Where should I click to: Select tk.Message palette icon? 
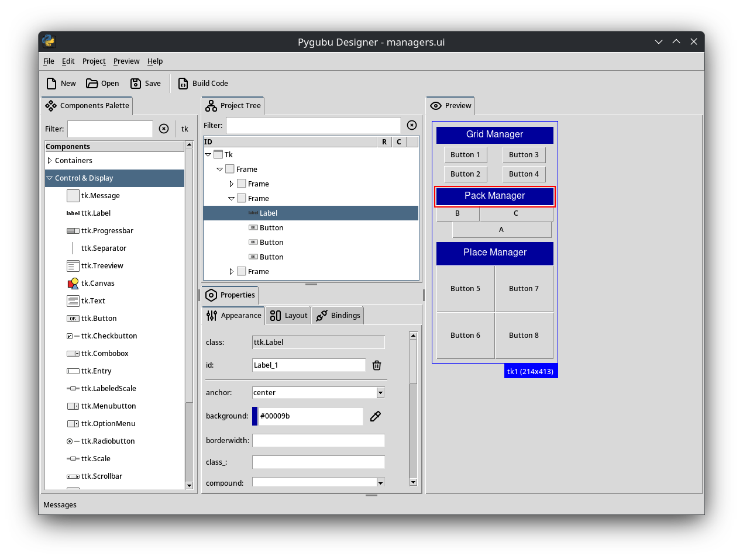tap(73, 196)
